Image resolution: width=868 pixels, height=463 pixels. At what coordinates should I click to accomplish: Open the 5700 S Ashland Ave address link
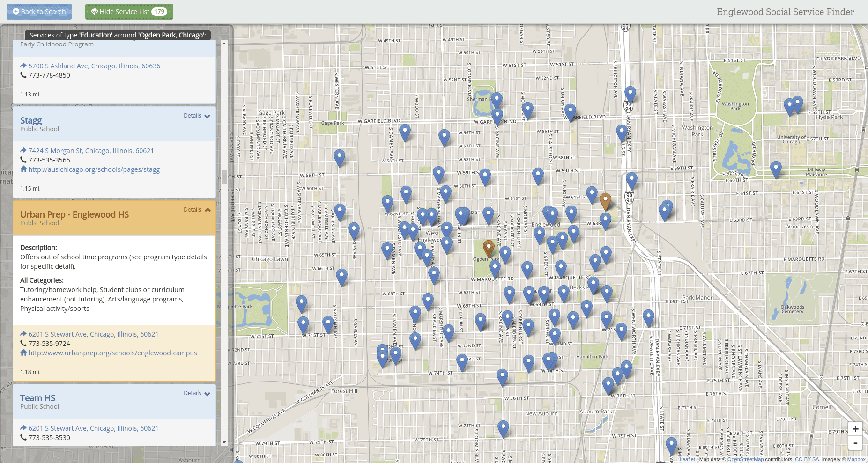coord(94,66)
